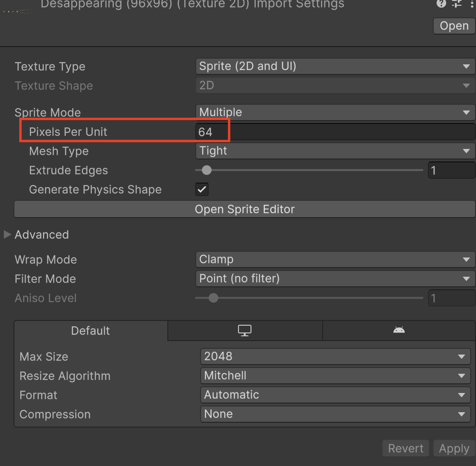Screen dimensions: 476x466
Task: Open the Wrap Mode dropdown
Action: click(335, 259)
